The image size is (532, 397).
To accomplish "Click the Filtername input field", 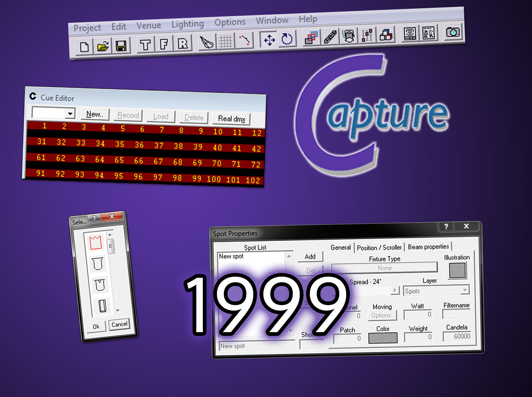I will (x=456, y=314).
